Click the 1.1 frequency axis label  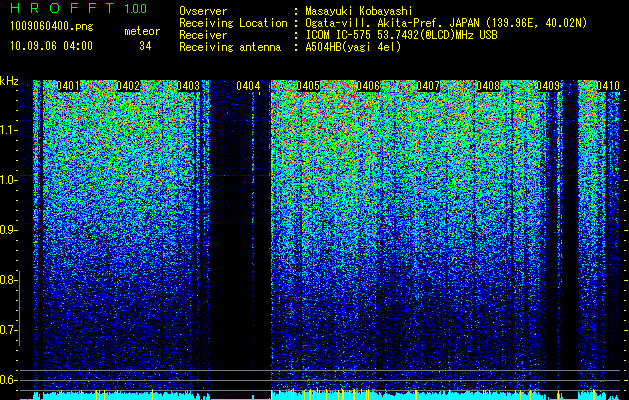(8, 130)
